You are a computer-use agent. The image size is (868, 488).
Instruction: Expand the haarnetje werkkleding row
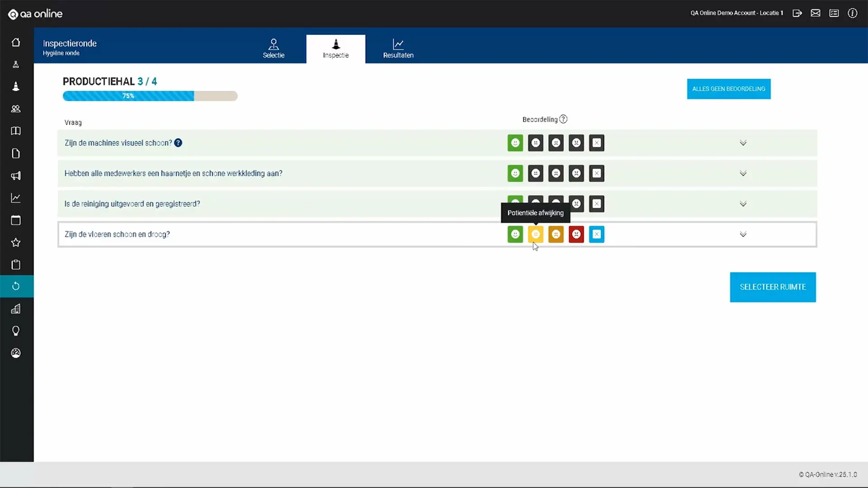point(743,173)
